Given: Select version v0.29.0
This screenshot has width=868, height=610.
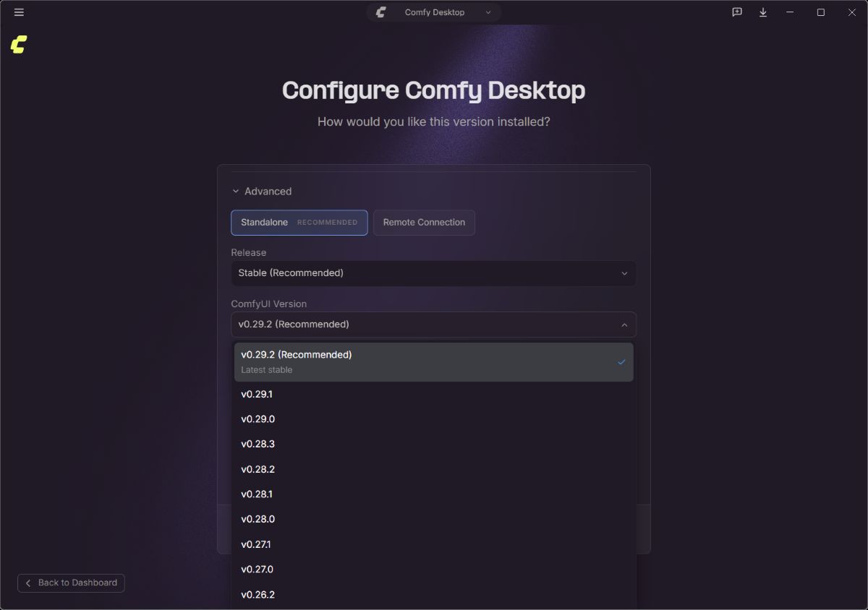Looking at the screenshot, I should (434, 419).
